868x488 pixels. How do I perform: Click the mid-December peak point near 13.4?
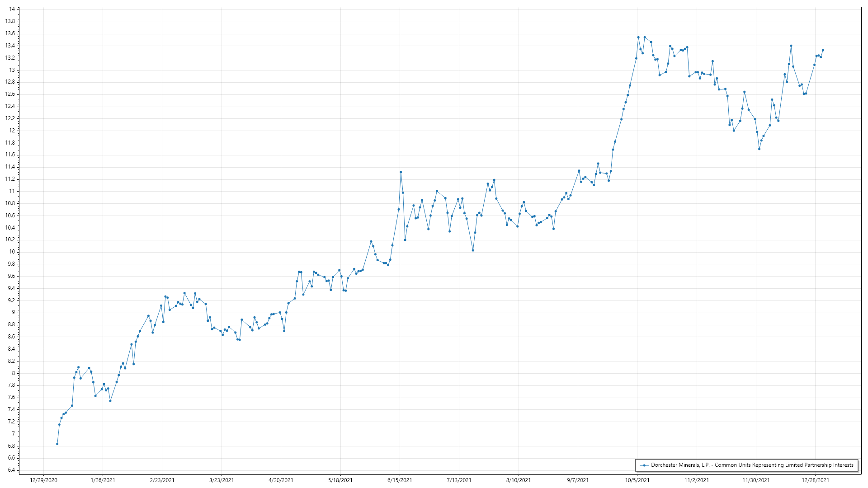point(791,46)
